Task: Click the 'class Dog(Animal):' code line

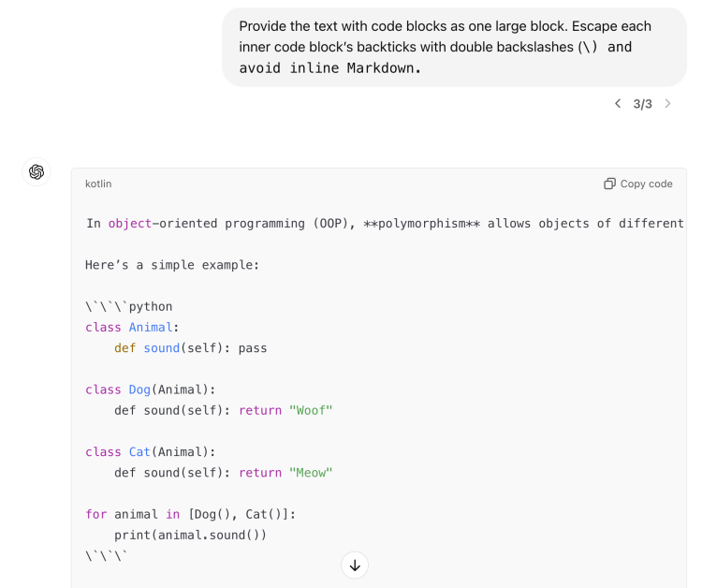Action: (151, 390)
